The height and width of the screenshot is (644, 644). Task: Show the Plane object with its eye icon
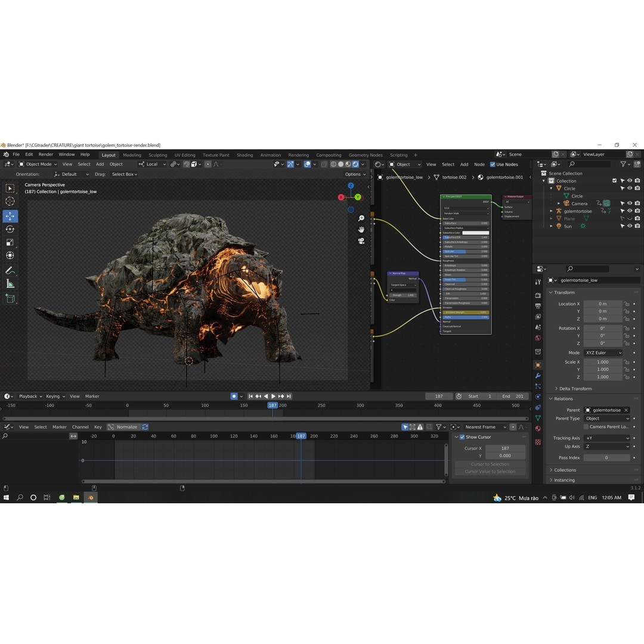pos(630,219)
